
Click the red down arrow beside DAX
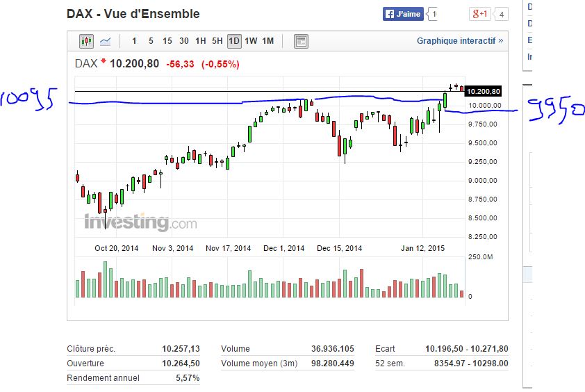click(104, 62)
